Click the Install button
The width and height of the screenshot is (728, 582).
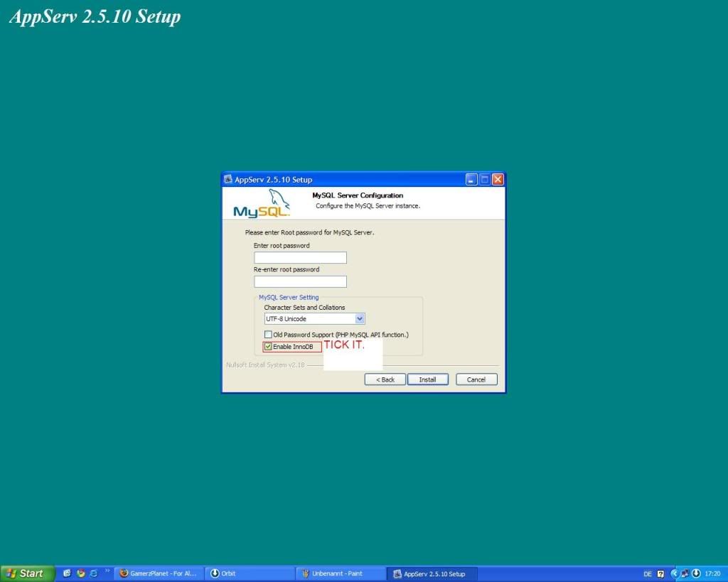pyautogui.click(x=427, y=379)
